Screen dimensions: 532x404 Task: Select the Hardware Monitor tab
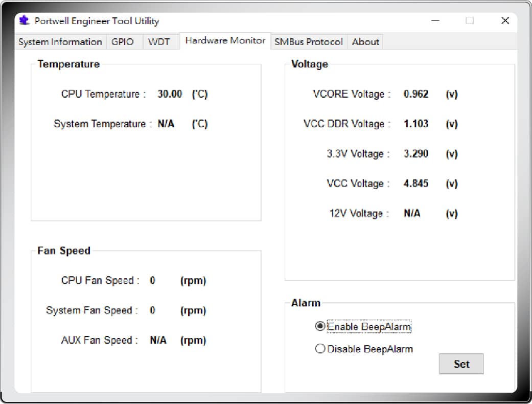point(225,41)
